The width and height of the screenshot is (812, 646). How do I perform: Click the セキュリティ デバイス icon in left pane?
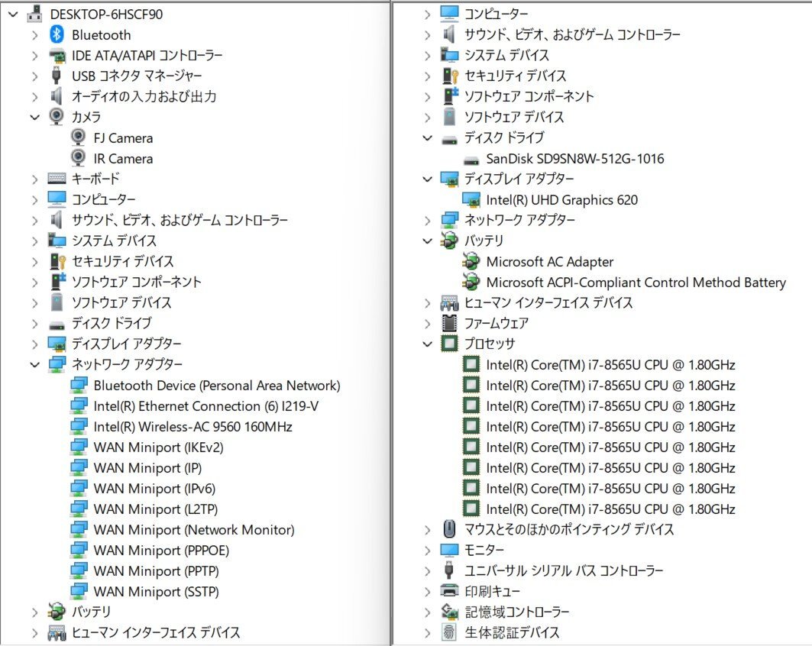(57, 261)
